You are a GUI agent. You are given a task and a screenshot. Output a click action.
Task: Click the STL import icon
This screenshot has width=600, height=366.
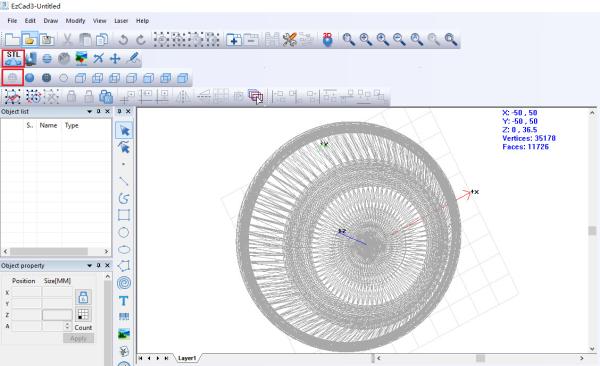coord(13,58)
